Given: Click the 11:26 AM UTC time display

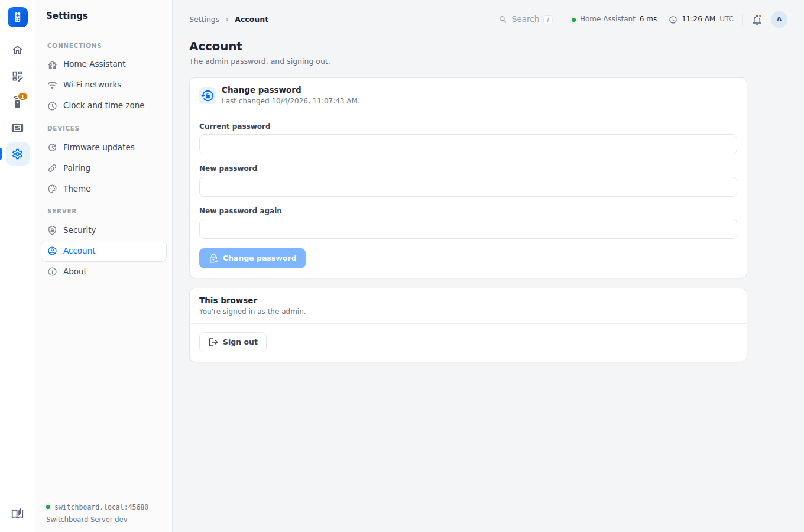Looking at the screenshot, I should click(x=701, y=19).
